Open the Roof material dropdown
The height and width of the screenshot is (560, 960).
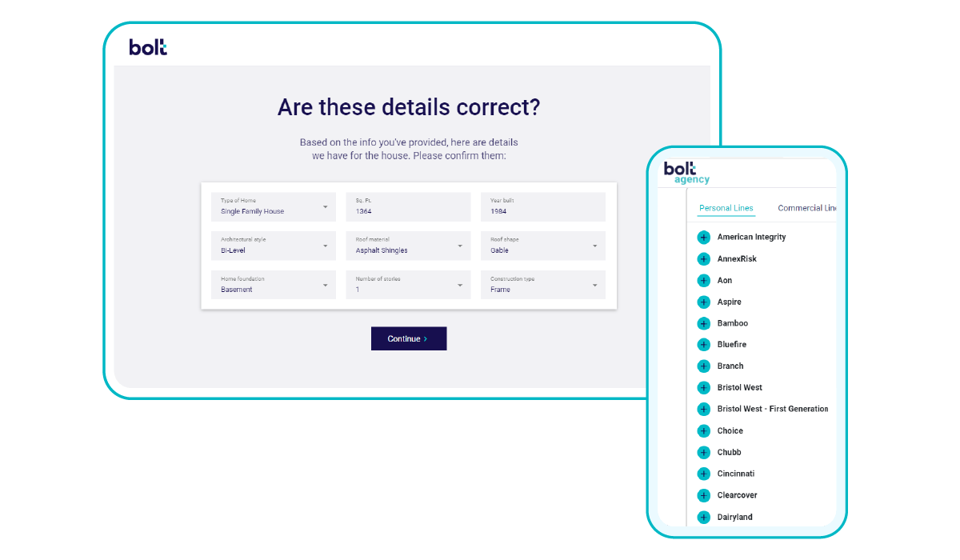[x=408, y=246]
